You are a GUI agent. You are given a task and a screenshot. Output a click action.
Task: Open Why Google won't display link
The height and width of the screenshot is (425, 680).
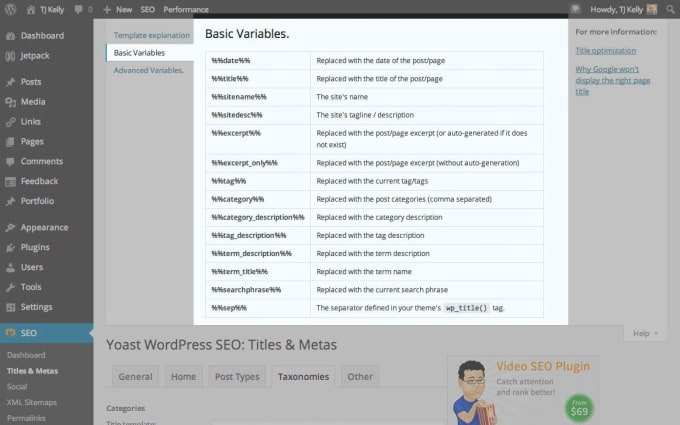click(612, 80)
